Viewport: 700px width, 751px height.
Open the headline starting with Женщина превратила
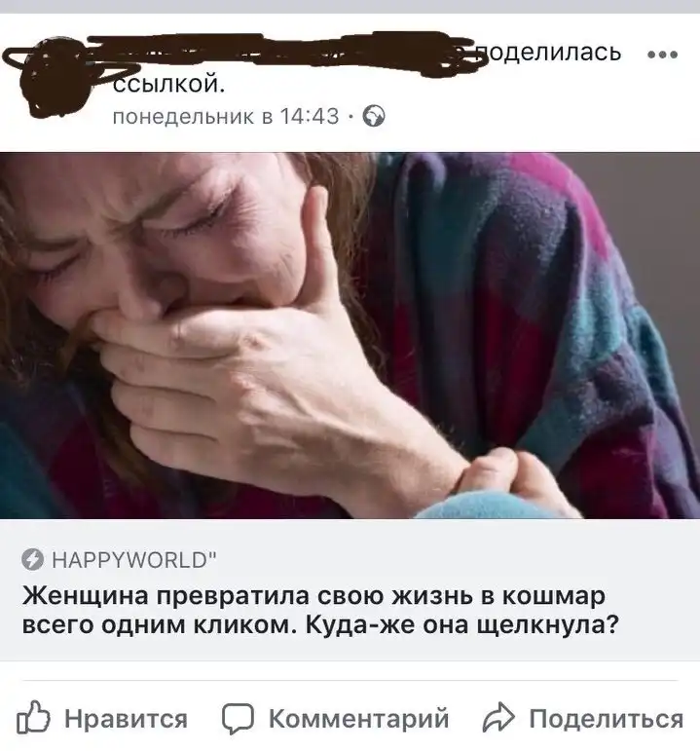click(320, 610)
